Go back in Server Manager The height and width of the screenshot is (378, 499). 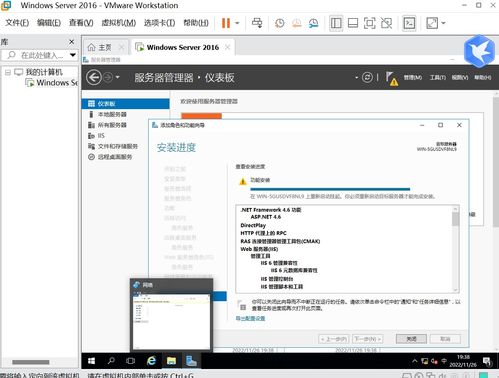click(x=94, y=77)
